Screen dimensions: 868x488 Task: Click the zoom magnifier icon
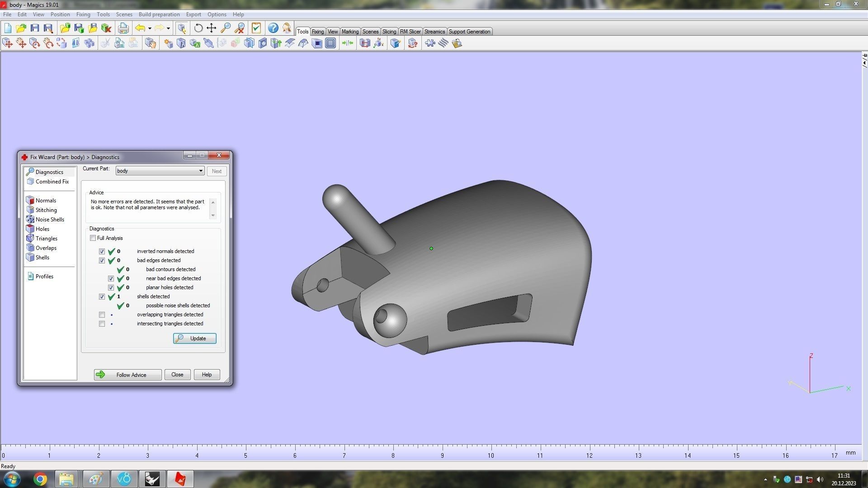(x=226, y=28)
